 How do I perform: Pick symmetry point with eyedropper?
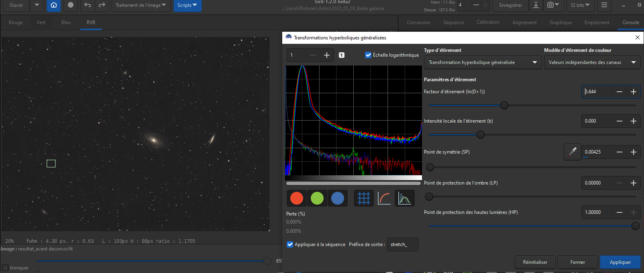[573, 152]
